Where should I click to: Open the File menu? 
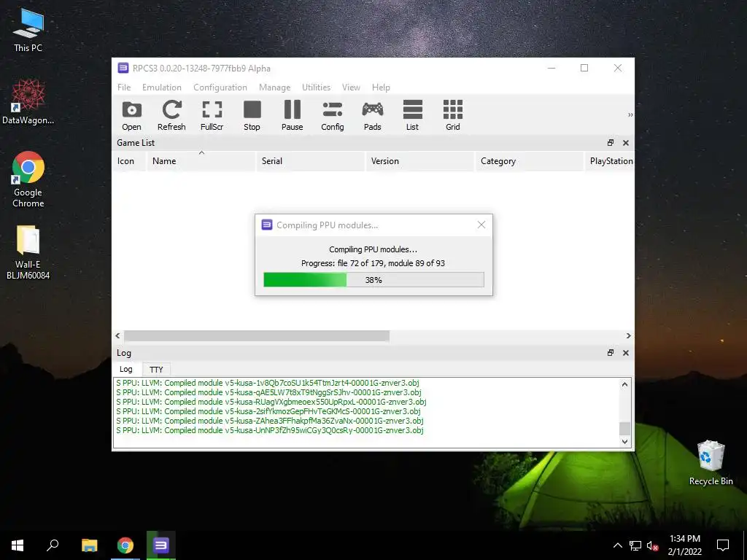124,87
